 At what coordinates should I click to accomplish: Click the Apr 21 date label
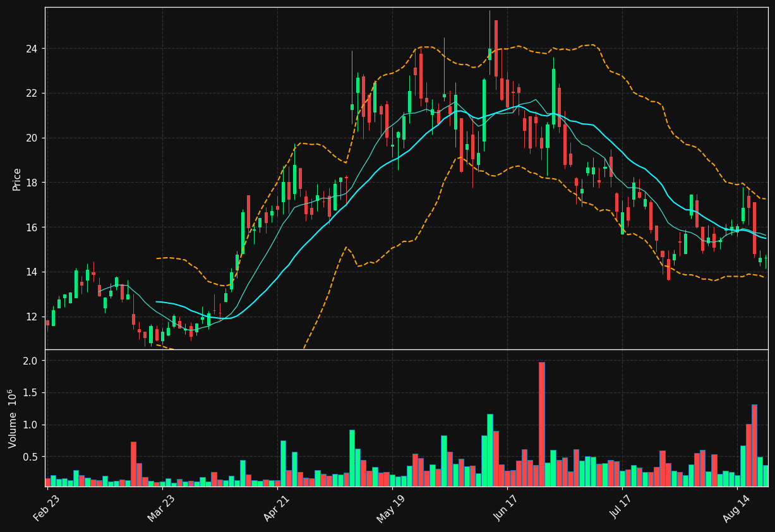click(x=277, y=507)
